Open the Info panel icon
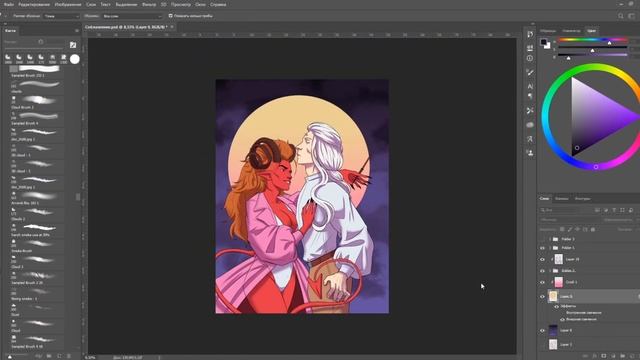This screenshot has height=360, width=640. 530,58
